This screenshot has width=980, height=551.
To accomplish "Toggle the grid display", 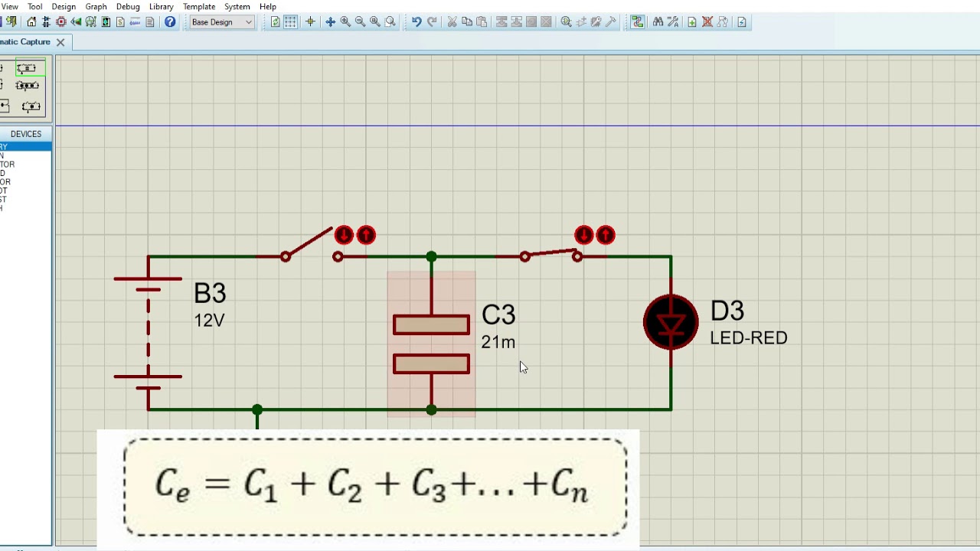I will [x=290, y=22].
